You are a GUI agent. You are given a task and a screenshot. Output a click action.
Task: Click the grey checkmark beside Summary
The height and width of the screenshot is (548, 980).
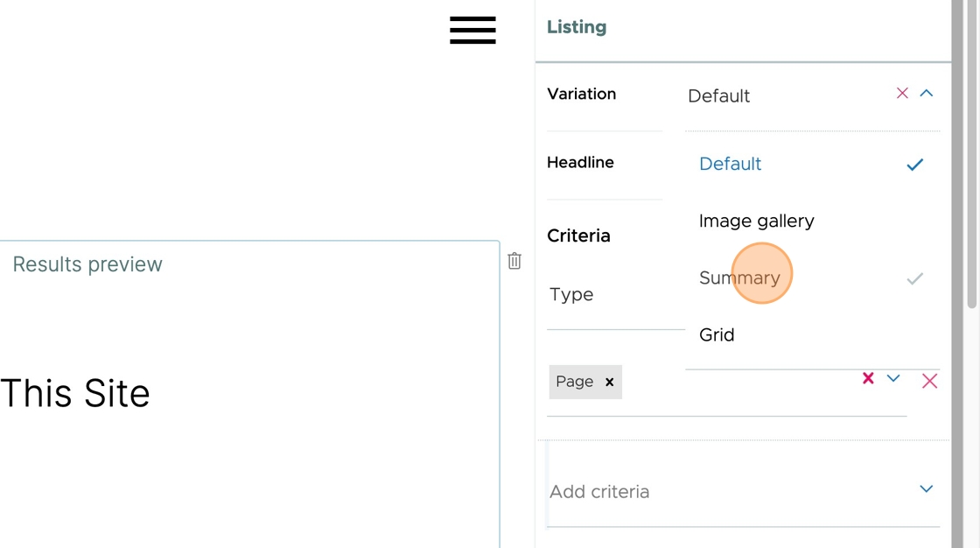click(x=915, y=278)
